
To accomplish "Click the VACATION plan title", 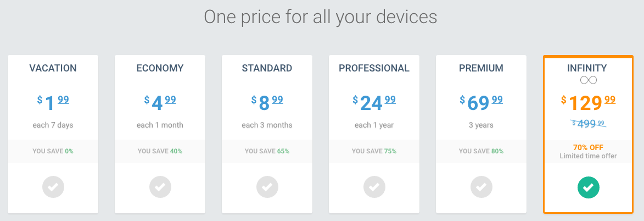I will tap(53, 68).
